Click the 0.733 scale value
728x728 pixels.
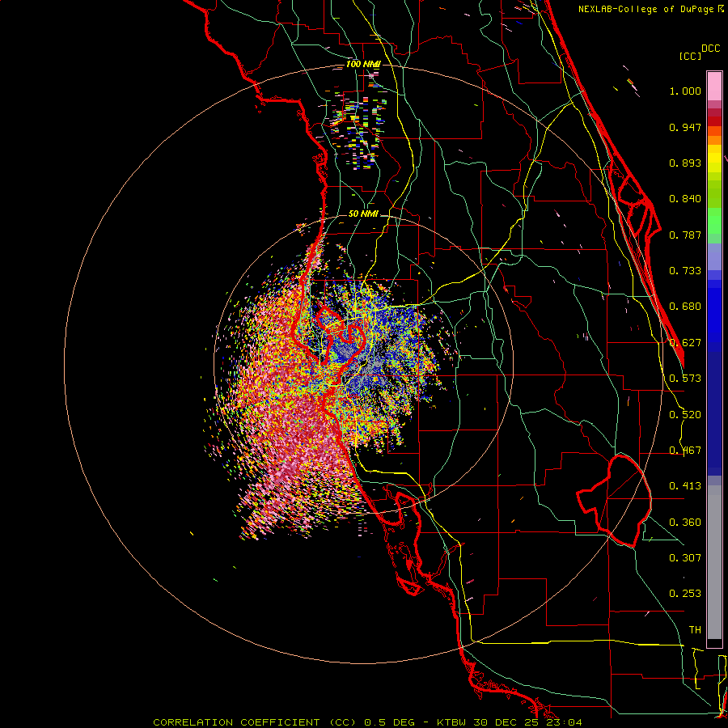click(685, 271)
